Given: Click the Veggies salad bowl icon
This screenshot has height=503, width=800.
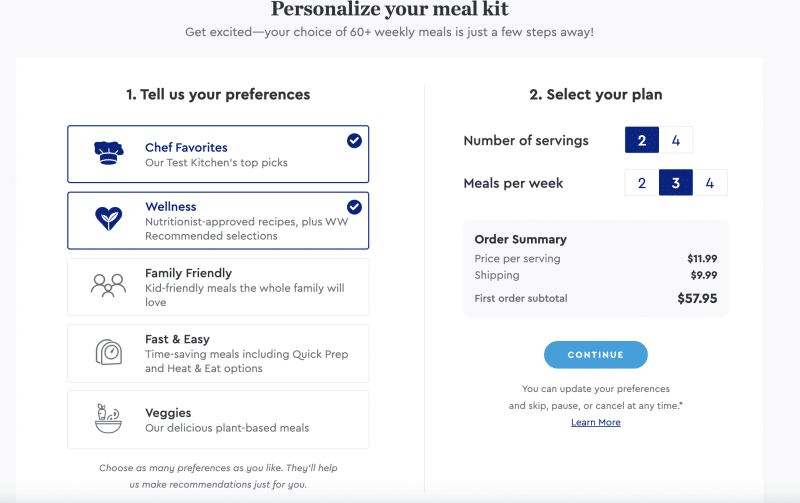Looking at the screenshot, I should pos(108,418).
